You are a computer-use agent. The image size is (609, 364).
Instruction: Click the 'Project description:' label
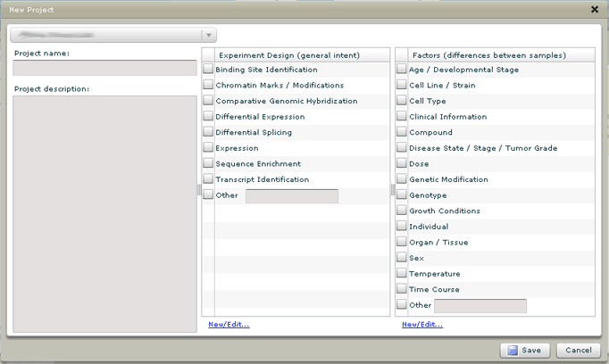pyautogui.click(x=52, y=89)
